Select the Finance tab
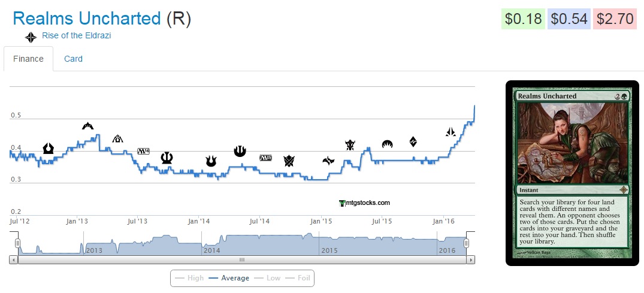 point(28,59)
